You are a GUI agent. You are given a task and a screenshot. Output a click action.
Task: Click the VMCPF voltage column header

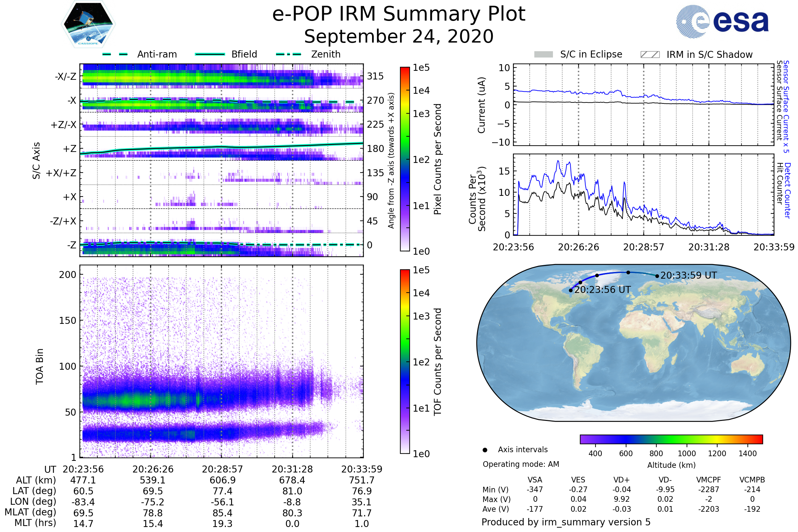pos(709,480)
